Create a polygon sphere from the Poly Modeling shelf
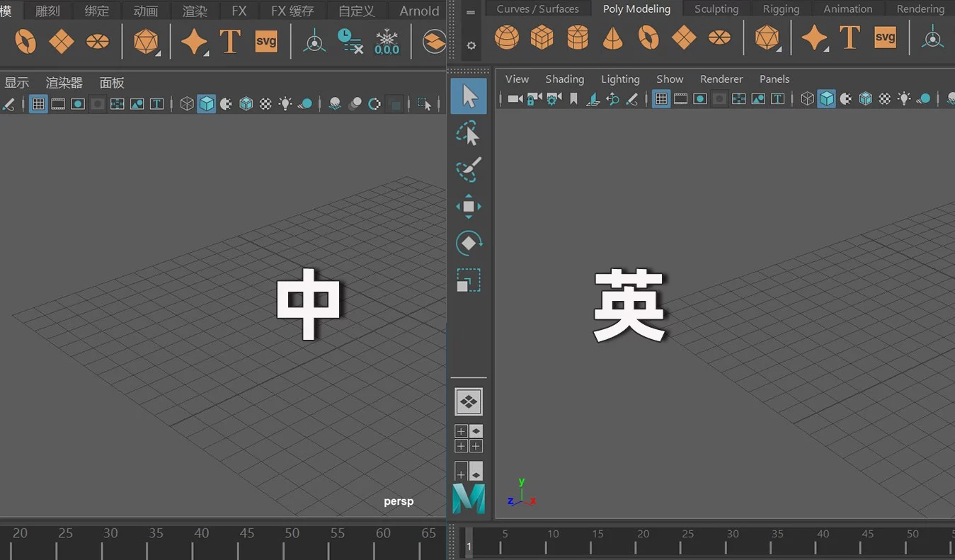955x560 pixels. click(506, 37)
